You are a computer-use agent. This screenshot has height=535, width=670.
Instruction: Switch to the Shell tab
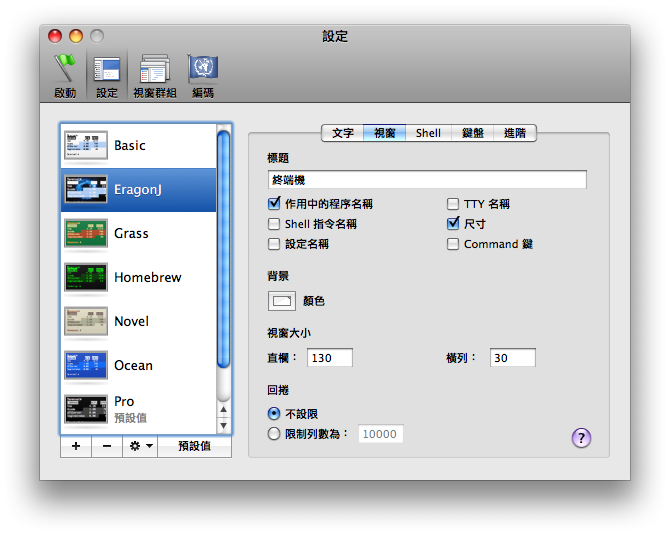coord(428,133)
